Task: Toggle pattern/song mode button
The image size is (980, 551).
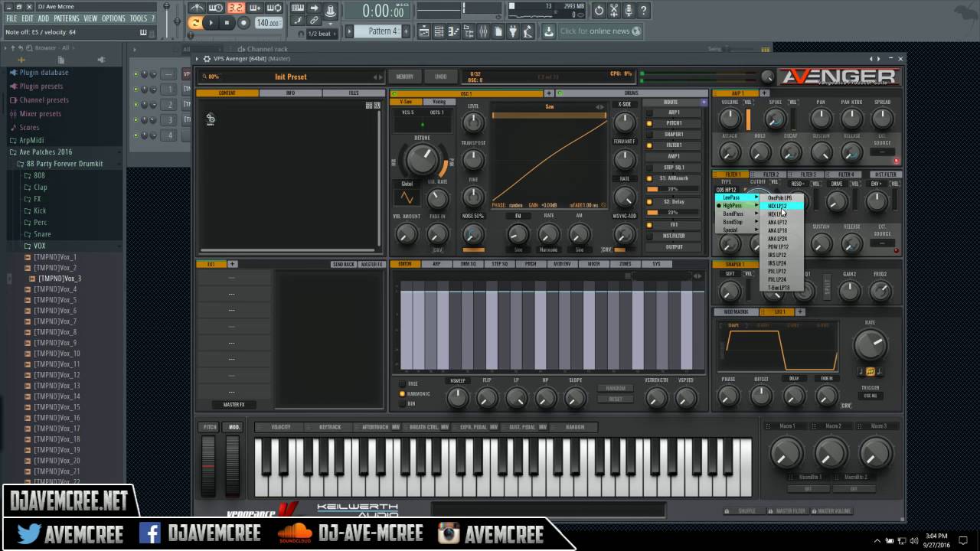Action: coord(195,23)
